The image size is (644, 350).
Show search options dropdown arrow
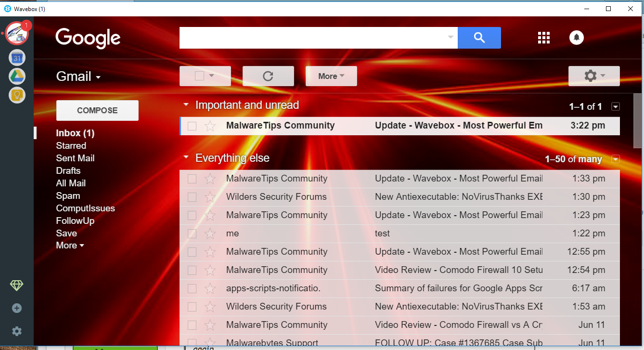click(451, 38)
